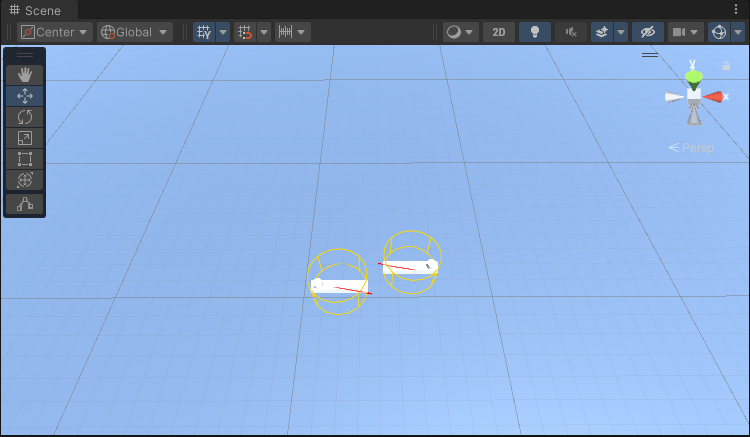Select the Rect tool
Screen dimensions: 750x437
(24, 159)
